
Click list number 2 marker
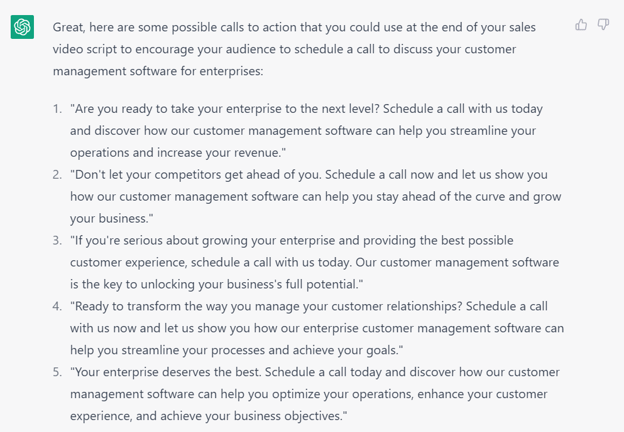click(57, 175)
